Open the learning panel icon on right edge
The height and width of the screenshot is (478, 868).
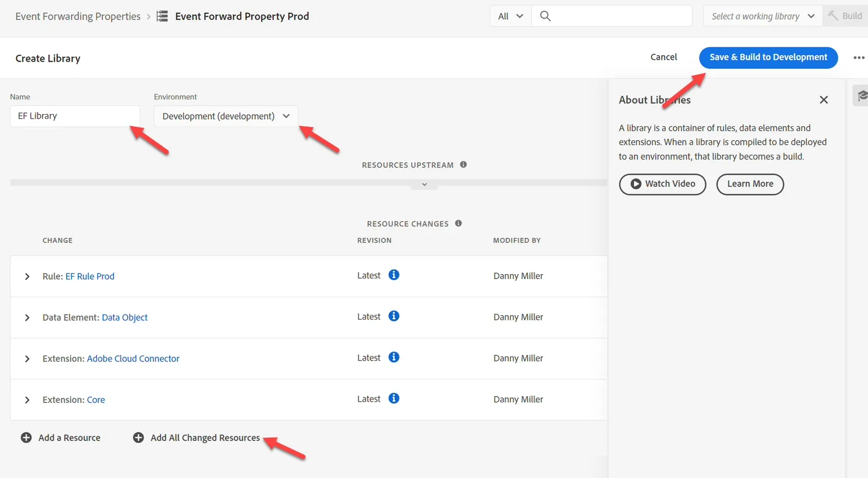(861, 95)
